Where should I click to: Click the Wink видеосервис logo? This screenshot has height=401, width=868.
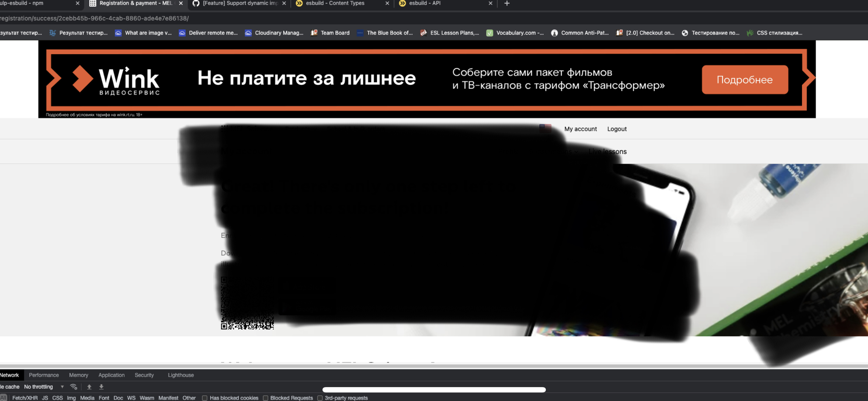click(x=116, y=80)
